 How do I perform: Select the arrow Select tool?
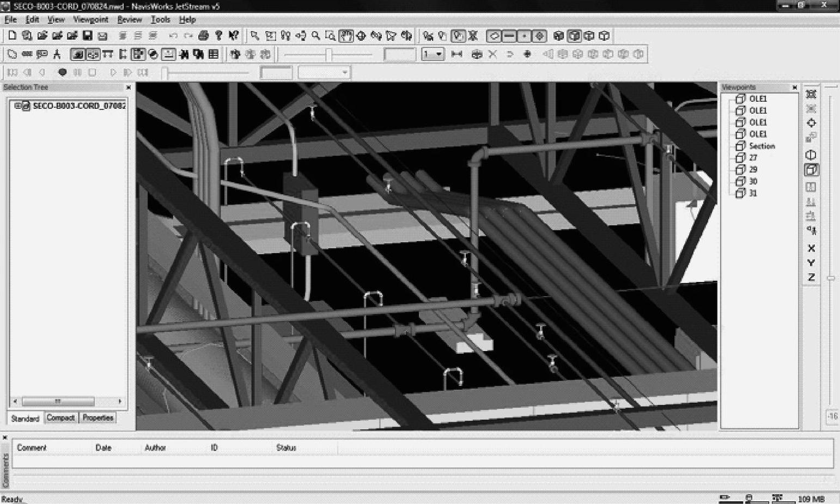(x=255, y=36)
